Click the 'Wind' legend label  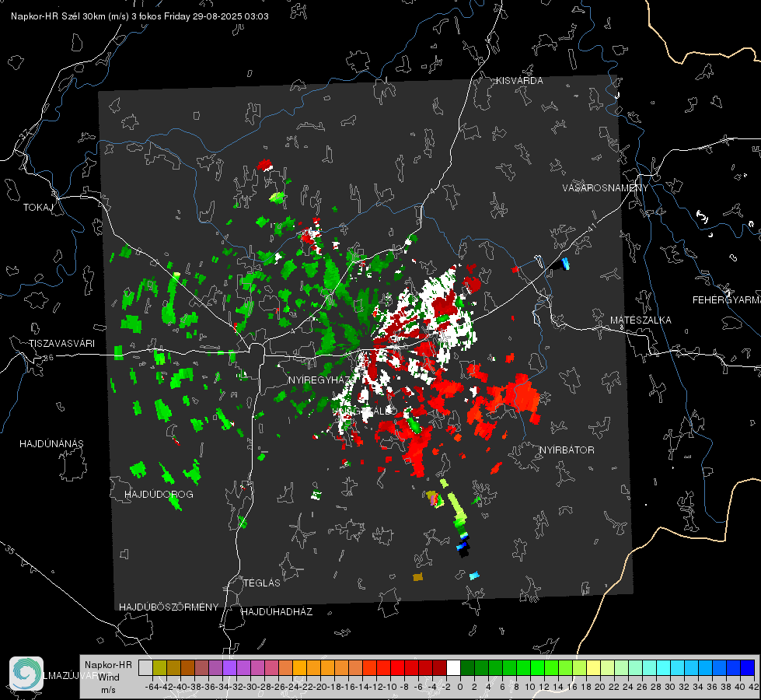(x=109, y=677)
